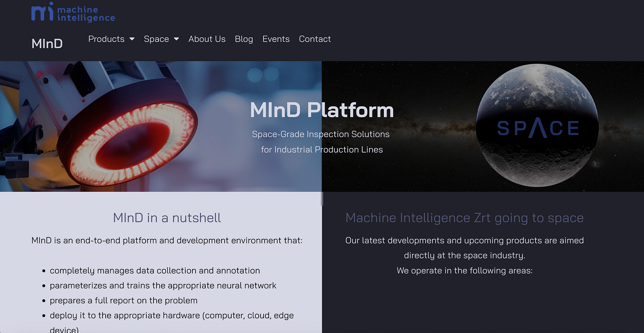Navigate to the Events page
The height and width of the screenshot is (333, 644).
click(x=276, y=39)
